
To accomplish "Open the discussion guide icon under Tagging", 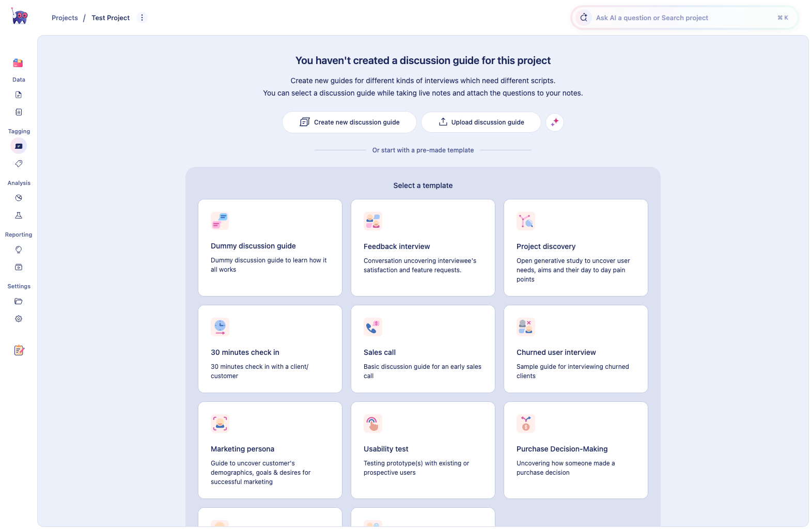I will tap(19, 146).
